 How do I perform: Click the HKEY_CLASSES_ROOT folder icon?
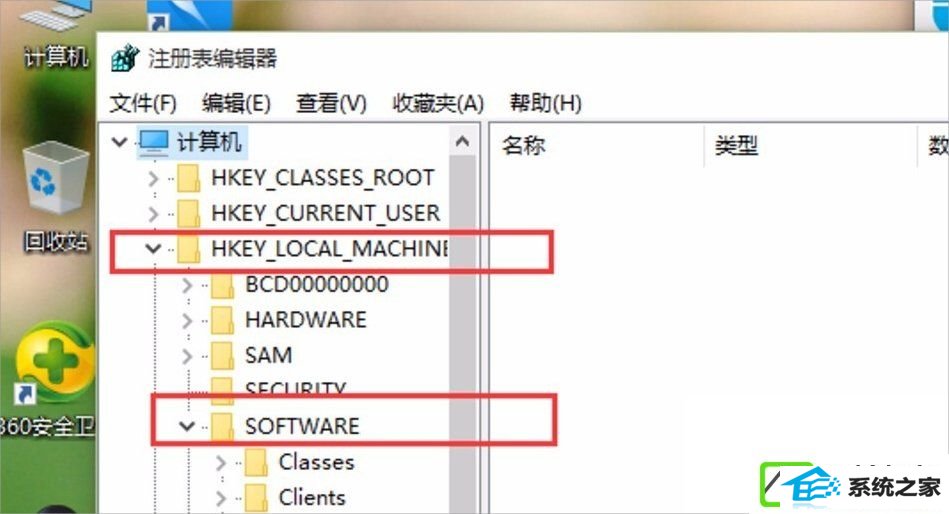pos(188,179)
